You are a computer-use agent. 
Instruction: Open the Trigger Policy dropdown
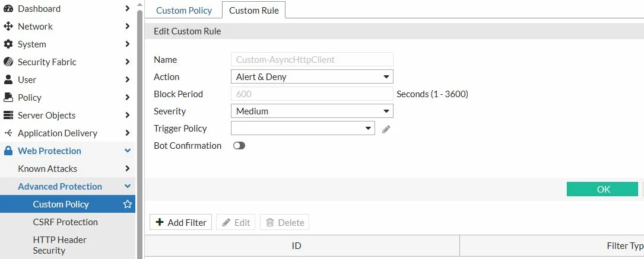pyautogui.click(x=303, y=128)
